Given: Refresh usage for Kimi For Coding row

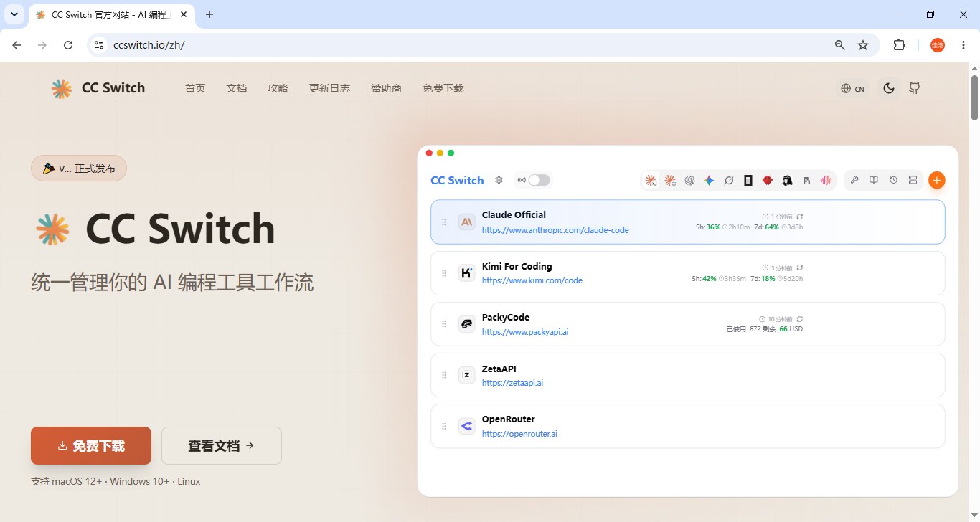Looking at the screenshot, I should [x=800, y=267].
